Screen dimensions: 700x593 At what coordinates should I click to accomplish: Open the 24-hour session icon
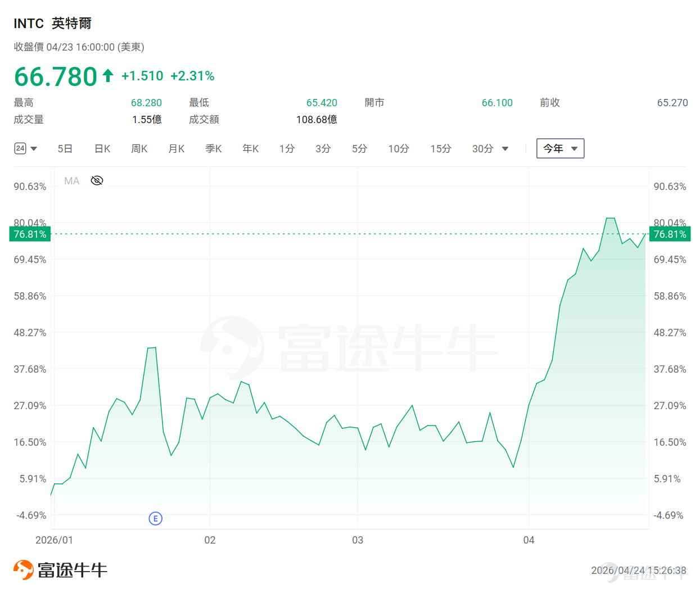20,148
